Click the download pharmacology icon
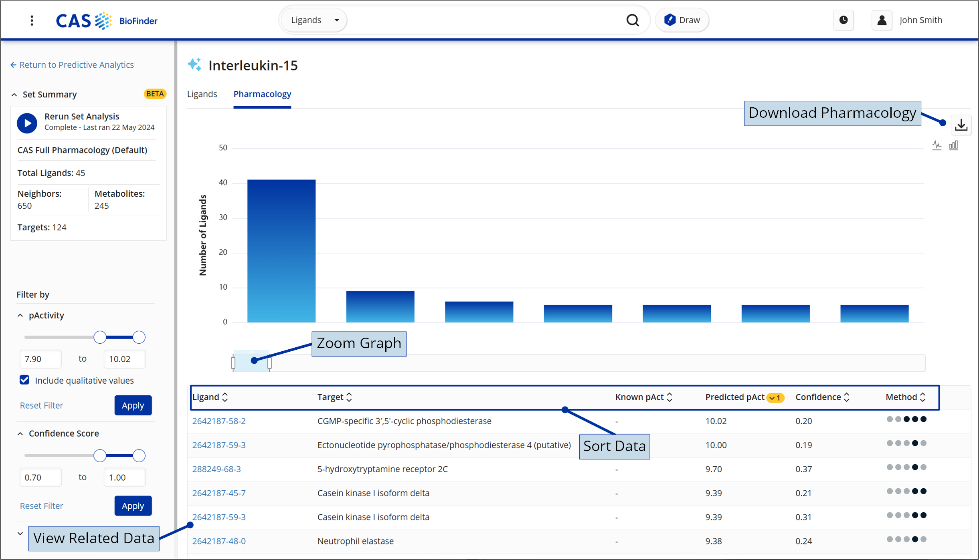Screen dimensions: 979x560 tap(961, 125)
